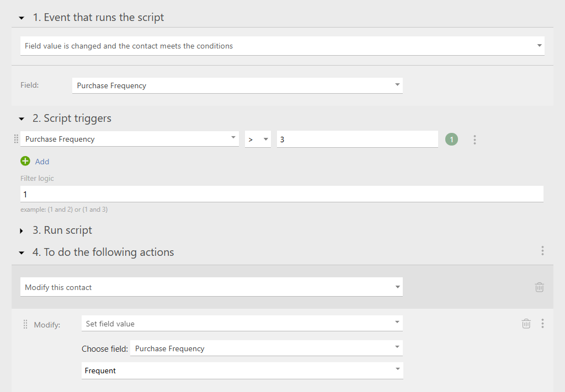Click the 'Filter logic' label
The height and width of the screenshot is (392, 565).
[37, 178]
